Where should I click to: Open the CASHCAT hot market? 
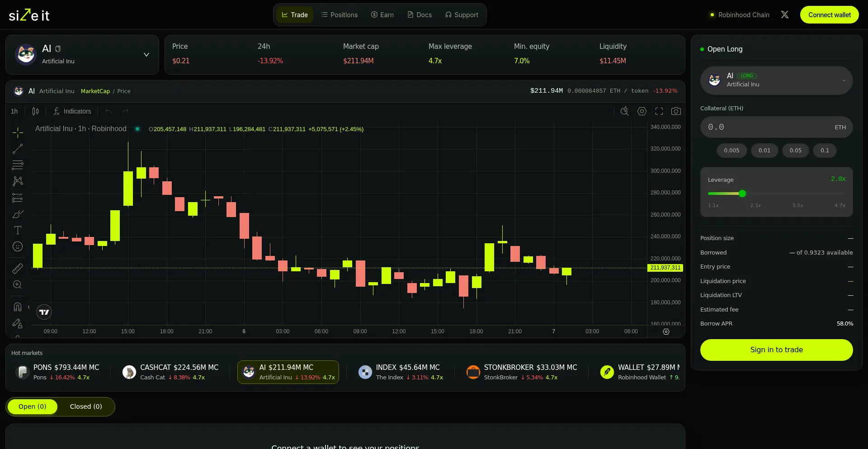tap(171, 372)
